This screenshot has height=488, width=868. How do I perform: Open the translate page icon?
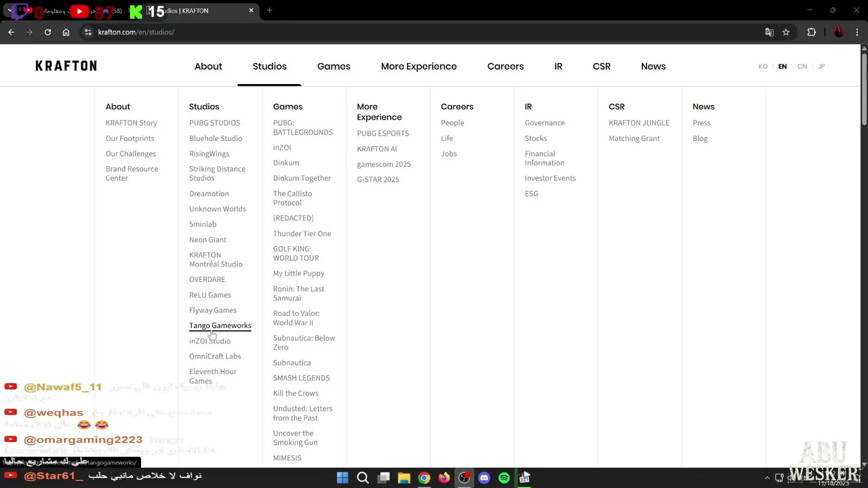(x=769, y=32)
